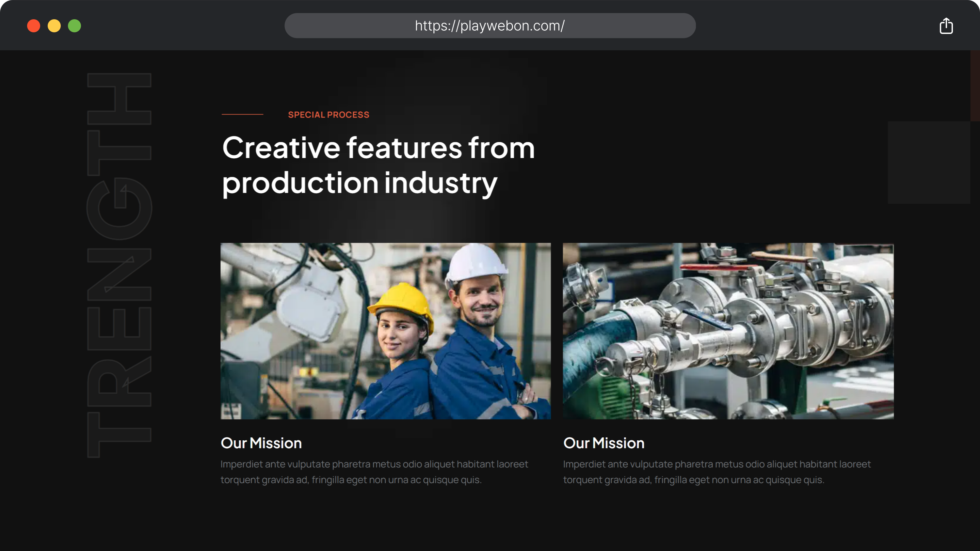Viewport: 980px width, 551px height.
Task: Click description paragraph under workers photo
Action: (x=374, y=472)
